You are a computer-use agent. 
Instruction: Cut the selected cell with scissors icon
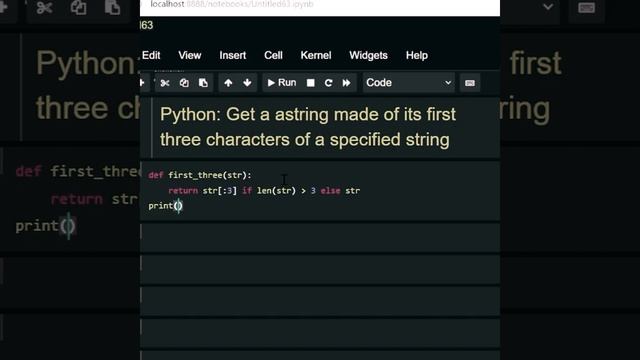165,83
